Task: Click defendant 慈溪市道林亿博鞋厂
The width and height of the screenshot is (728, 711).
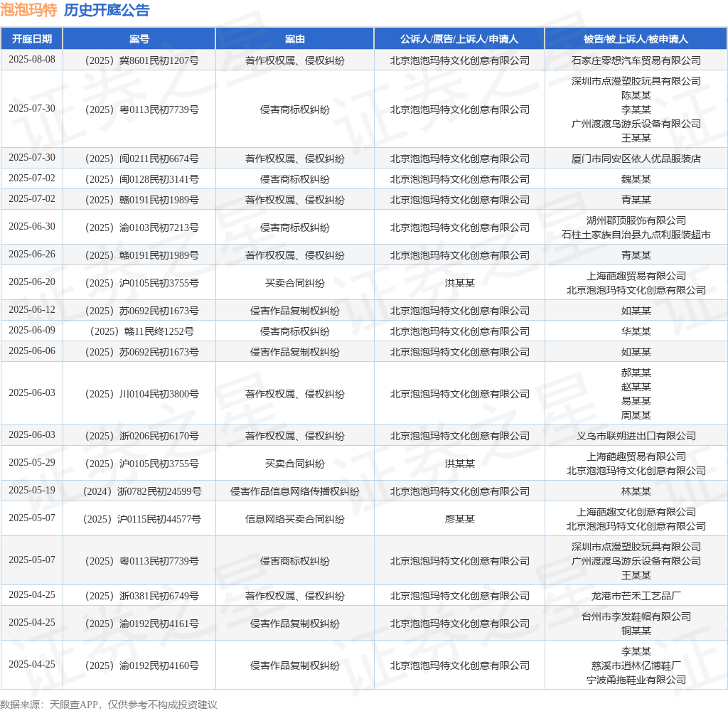Action: [x=636, y=666]
